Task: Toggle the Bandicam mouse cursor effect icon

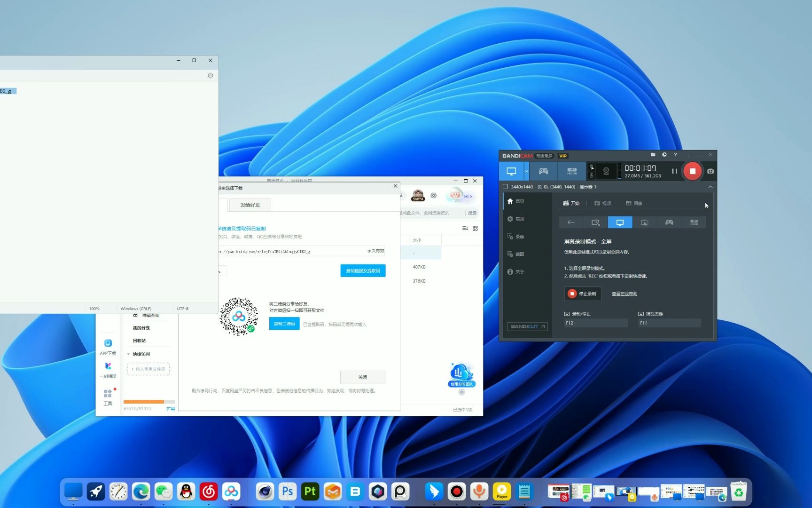Action: [592, 167]
